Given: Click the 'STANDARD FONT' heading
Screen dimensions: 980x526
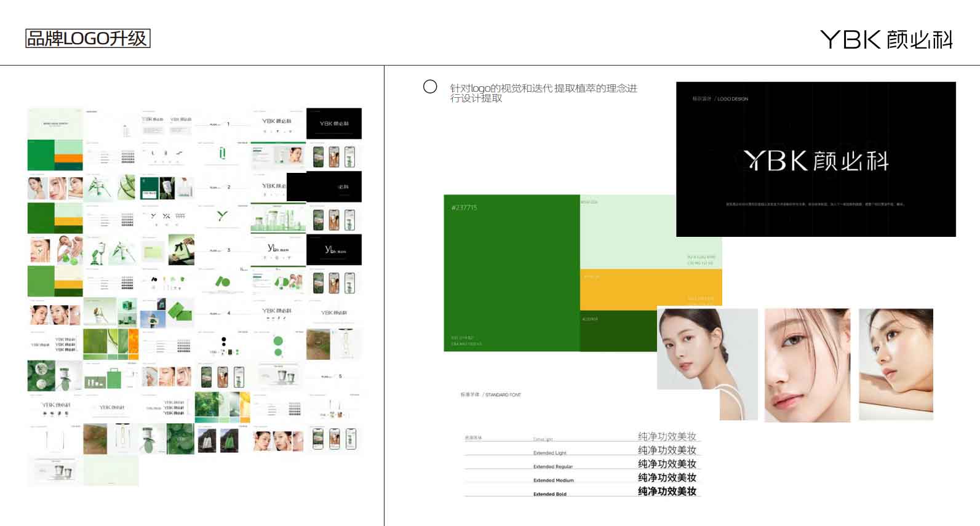Looking at the screenshot, I should [x=503, y=395].
